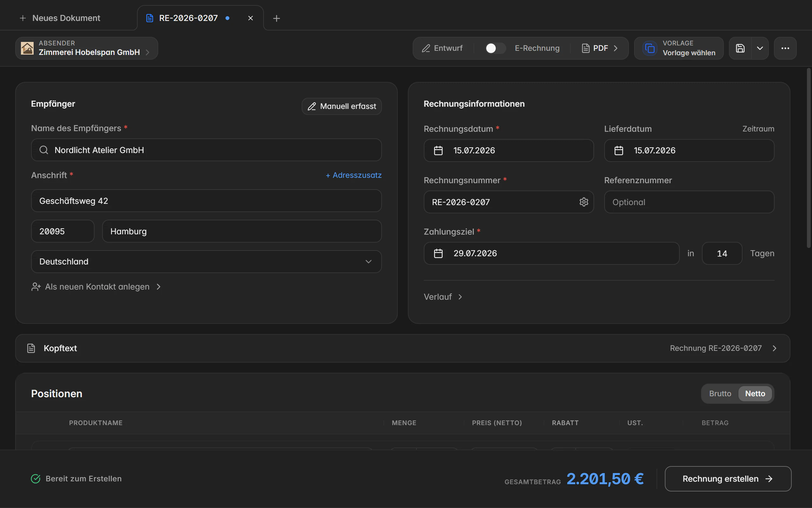
Task: Add a new tab with the plus icon
Action: (277, 18)
